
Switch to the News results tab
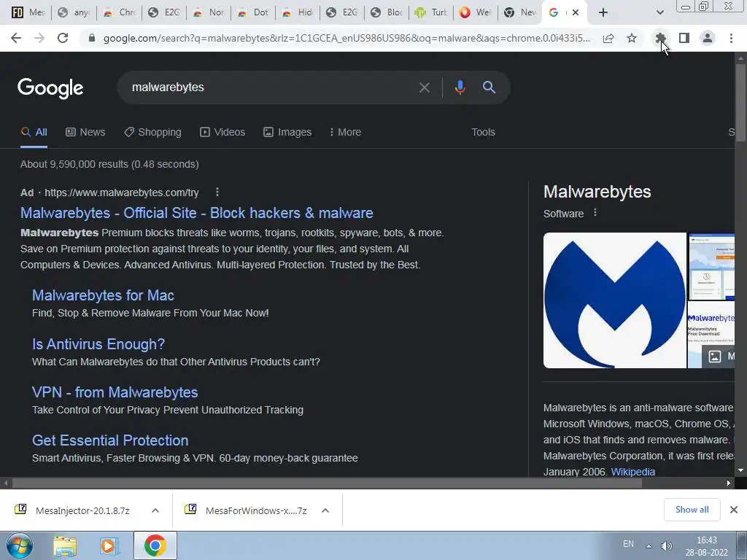click(x=85, y=132)
